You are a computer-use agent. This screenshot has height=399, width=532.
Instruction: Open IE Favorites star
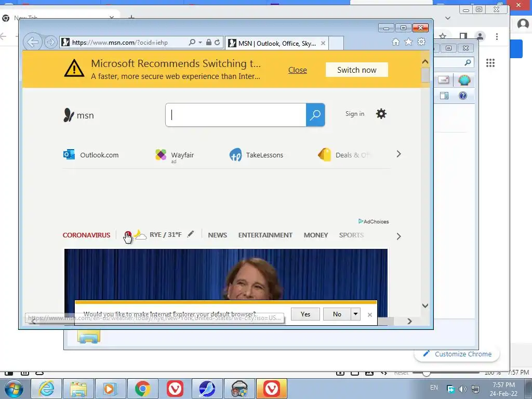pyautogui.click(x=408, y=42)
